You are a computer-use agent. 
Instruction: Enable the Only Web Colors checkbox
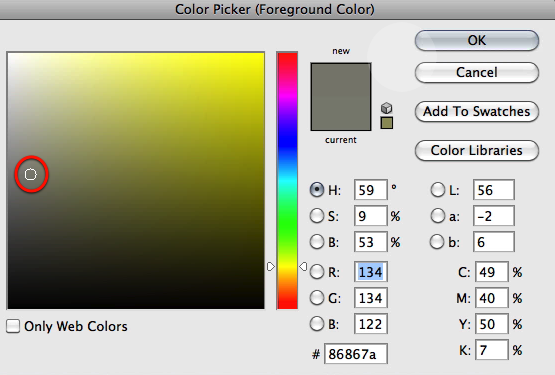tap(13, 326)
